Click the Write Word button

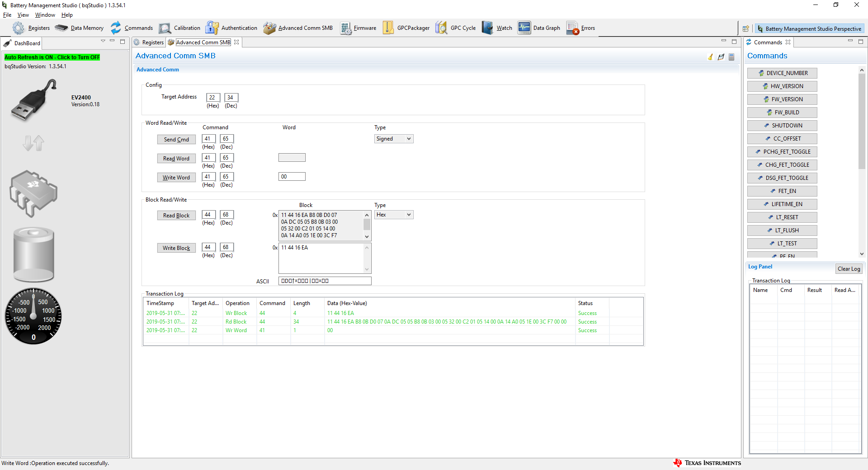click(176, 178)
